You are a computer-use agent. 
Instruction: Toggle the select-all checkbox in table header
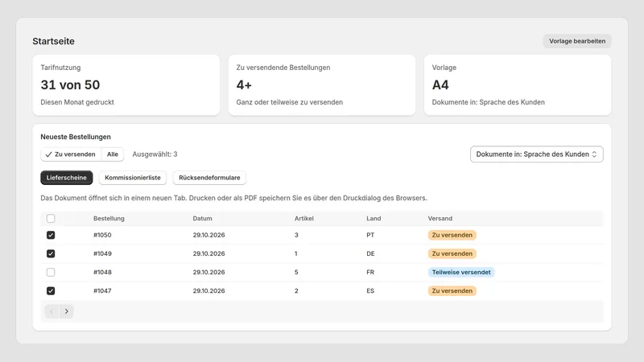(51, 218)
